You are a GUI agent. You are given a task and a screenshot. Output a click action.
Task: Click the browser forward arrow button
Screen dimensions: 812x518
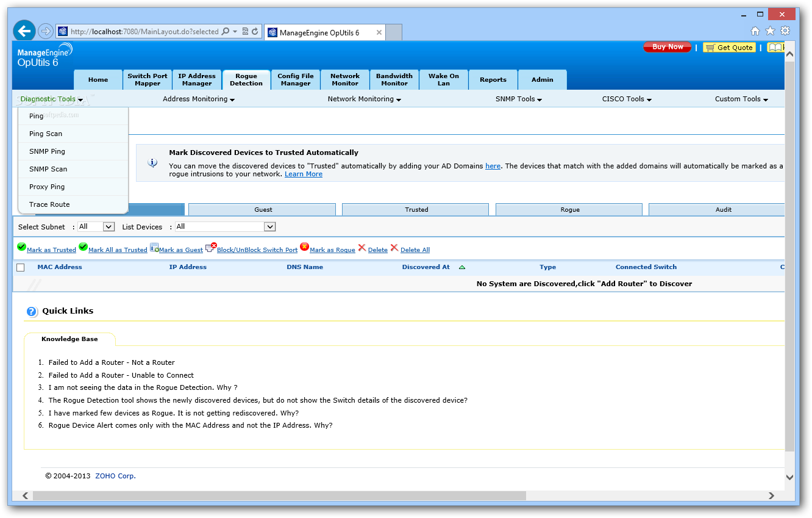(46, 31)
